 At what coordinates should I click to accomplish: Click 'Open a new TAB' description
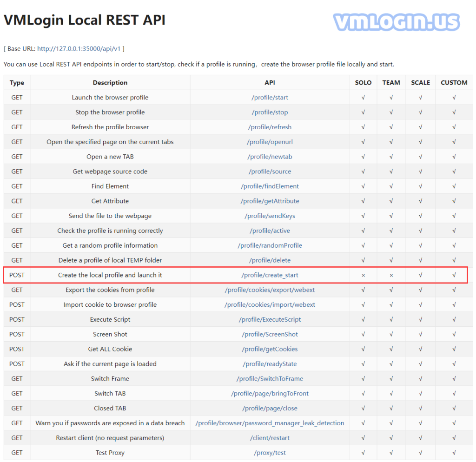(x=110, y=157)
